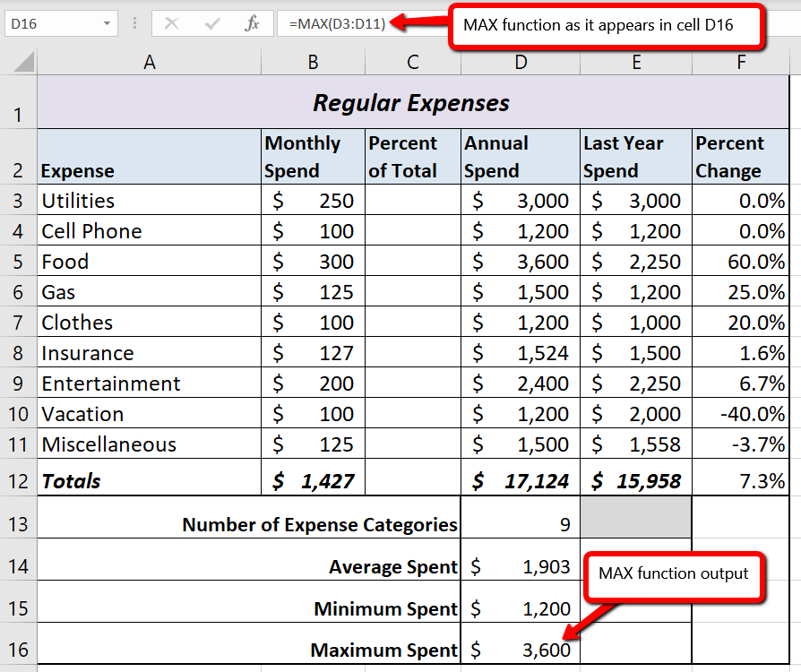
Task: Click the Food cell
Action: (x=149, y=261)
